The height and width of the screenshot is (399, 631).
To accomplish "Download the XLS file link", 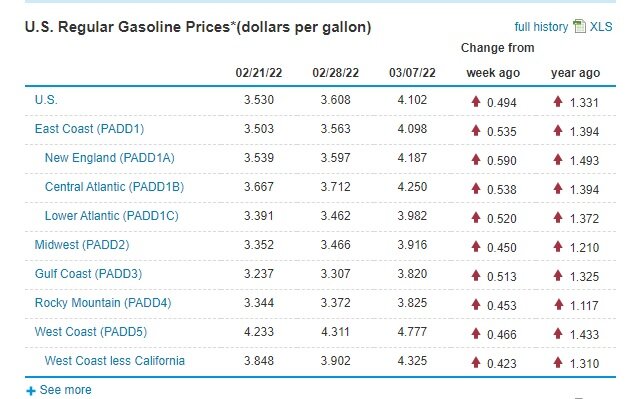I will pyautogui.click(x=601, y=27).
